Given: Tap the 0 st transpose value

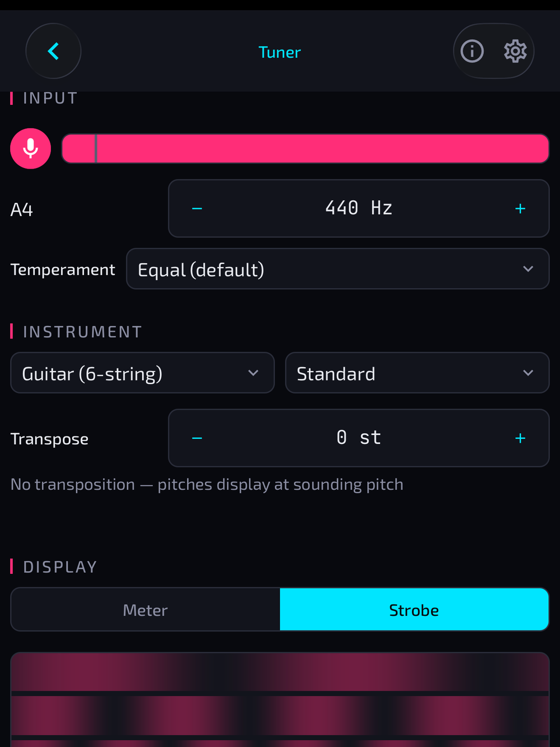Looking at the screenshot, I should click(x=358, y=438).
